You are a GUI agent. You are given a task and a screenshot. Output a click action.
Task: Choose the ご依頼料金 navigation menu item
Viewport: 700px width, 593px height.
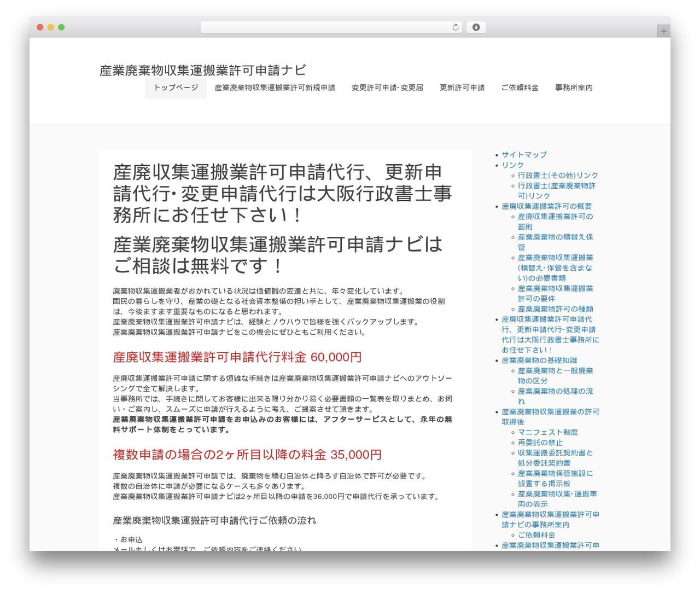(x=520, y=88)
